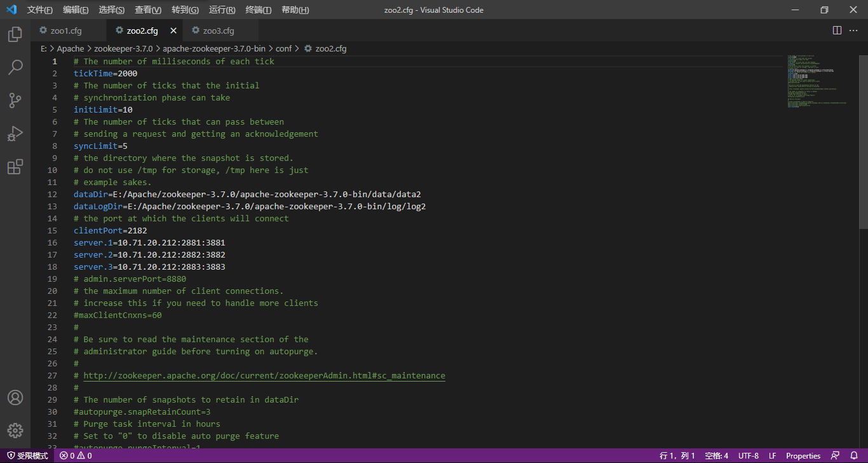Screen dimensions: 868x463
Task: Open the Explorer view in activity bar
Action: tap(15, 34)
